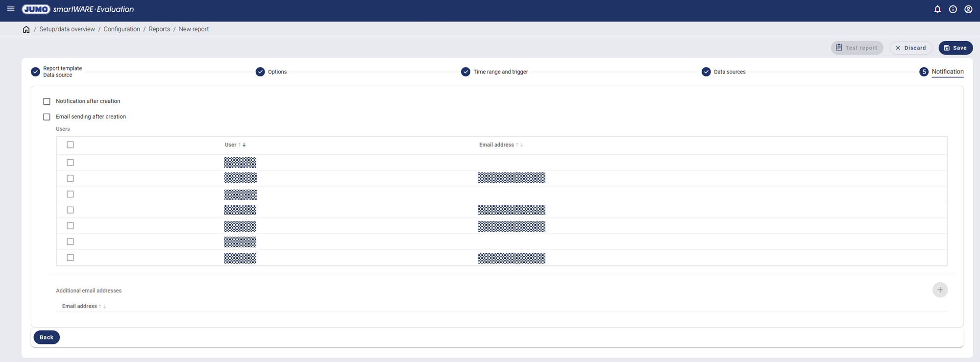The width and height of the screenshot is (980, 362).
Task: Sort the User column descending arrow
Action: click(244, 145)
